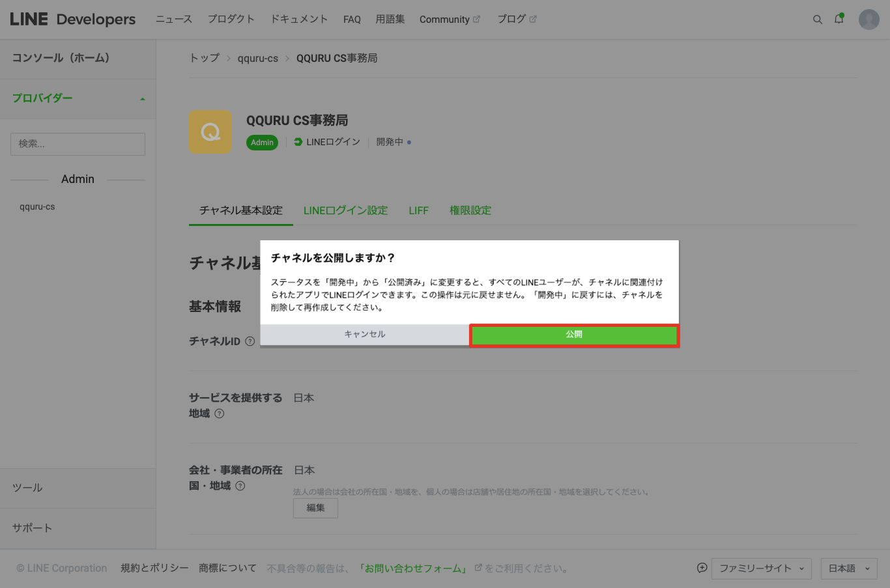
Task: Open the 日本語 language dropdown
Action: tap(848, 568)
